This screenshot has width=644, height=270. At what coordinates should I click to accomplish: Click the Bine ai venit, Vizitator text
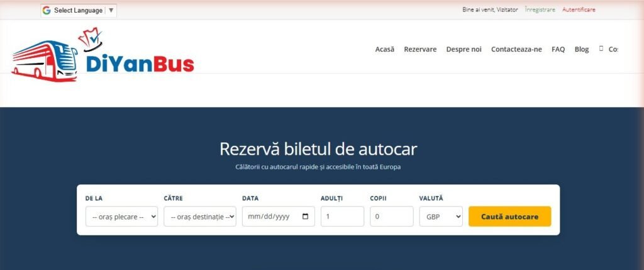point(490,9)
